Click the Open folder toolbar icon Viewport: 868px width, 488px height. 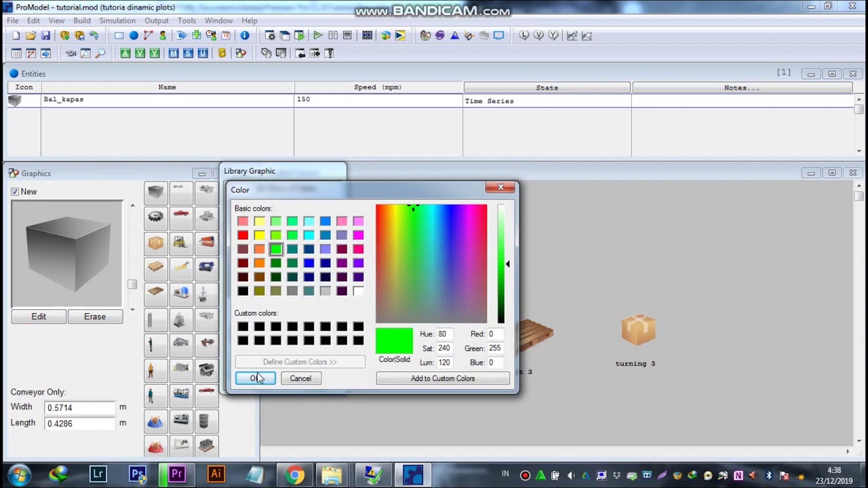click(31, 35)
